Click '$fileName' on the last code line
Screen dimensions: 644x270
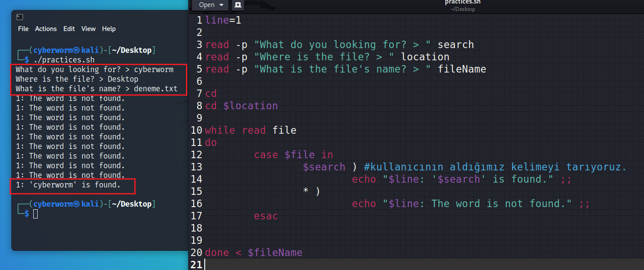point(275,253)
